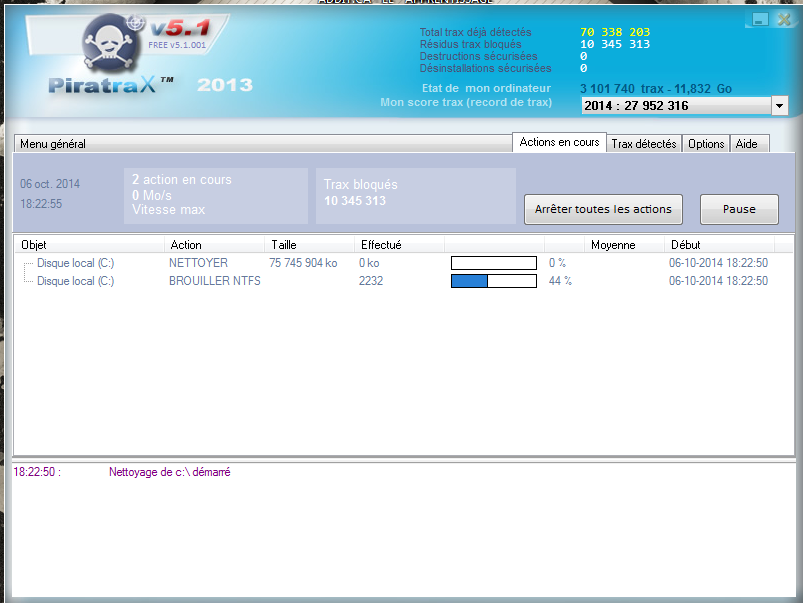
Task: Click the 2232 effectué value
Action: point(371,281)
